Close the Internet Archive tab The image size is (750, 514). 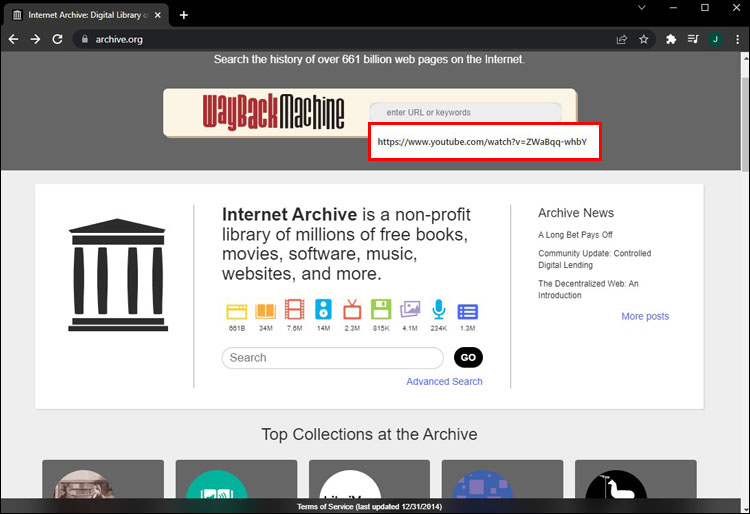click(158, 15)
